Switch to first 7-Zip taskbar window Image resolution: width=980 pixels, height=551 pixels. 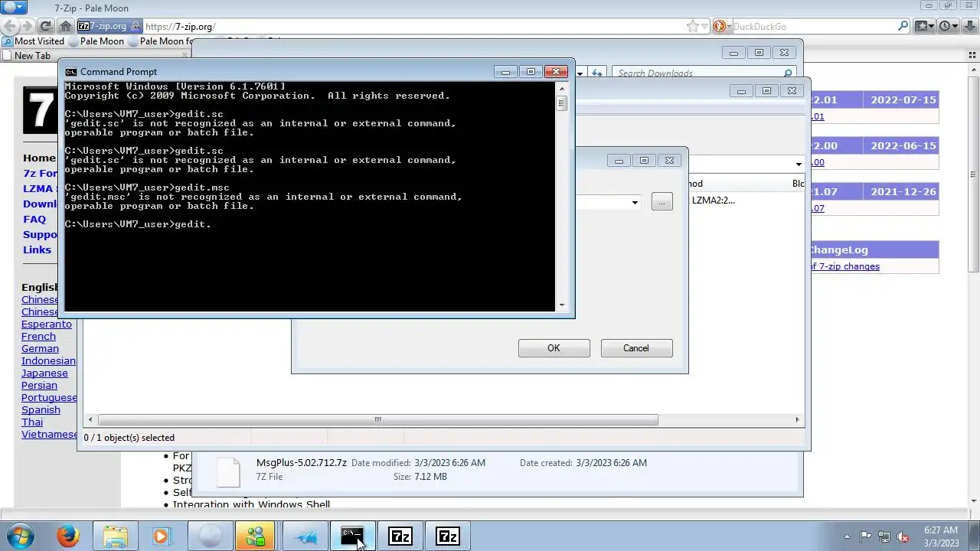(x=400, y=536)
